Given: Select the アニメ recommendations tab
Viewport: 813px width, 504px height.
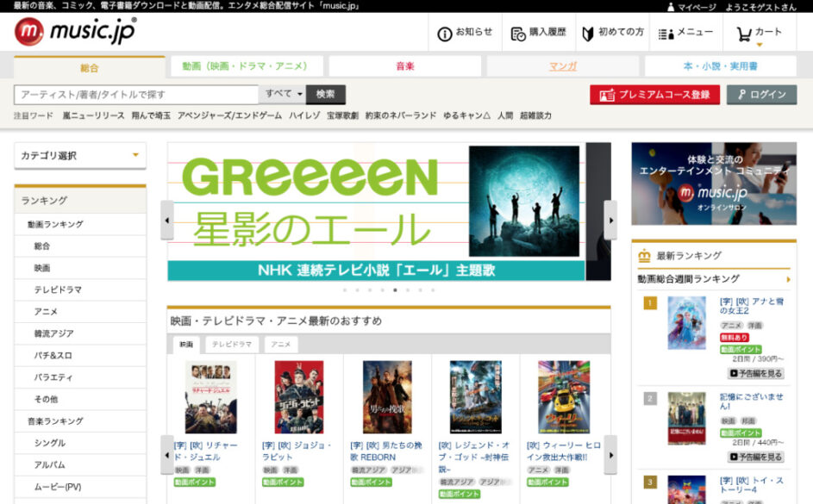Looking at the screenshot, I should 280,345.
